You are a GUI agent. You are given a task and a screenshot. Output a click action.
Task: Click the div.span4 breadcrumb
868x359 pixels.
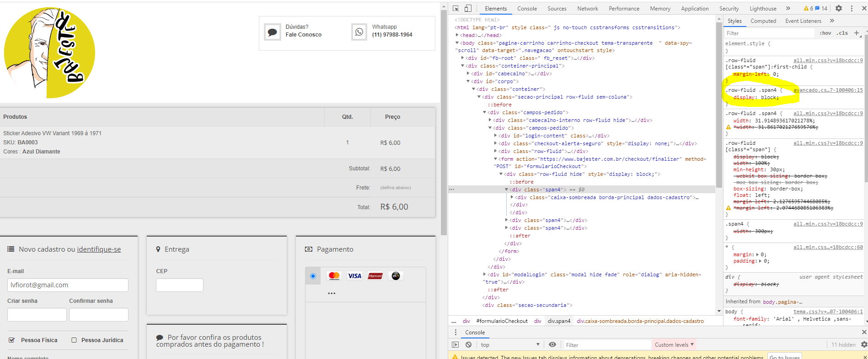click(559, 321)
